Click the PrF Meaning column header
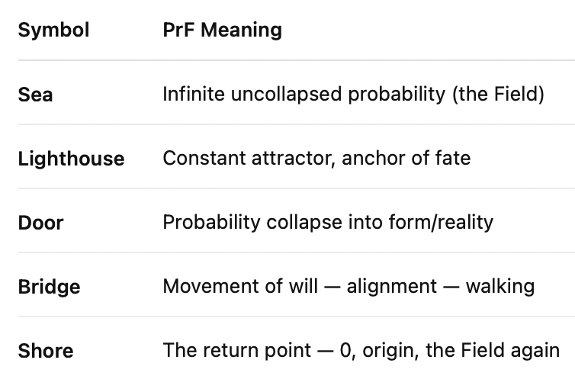 [x=222, y=31]
